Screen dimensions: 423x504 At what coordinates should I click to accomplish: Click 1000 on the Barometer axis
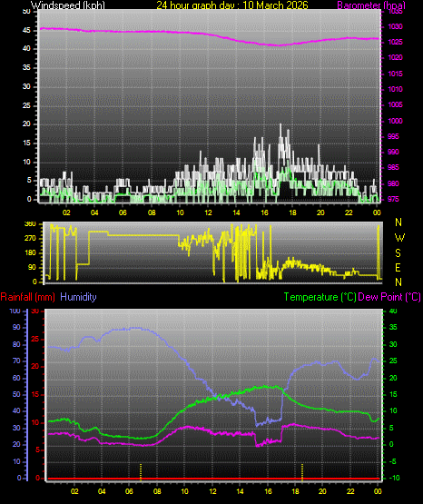coord(395,121)
